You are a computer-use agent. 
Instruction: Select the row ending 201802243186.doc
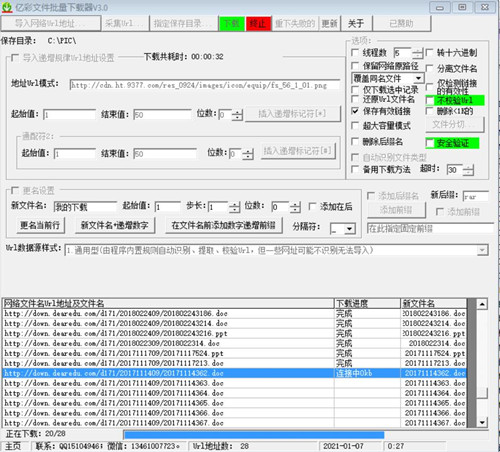235,313
